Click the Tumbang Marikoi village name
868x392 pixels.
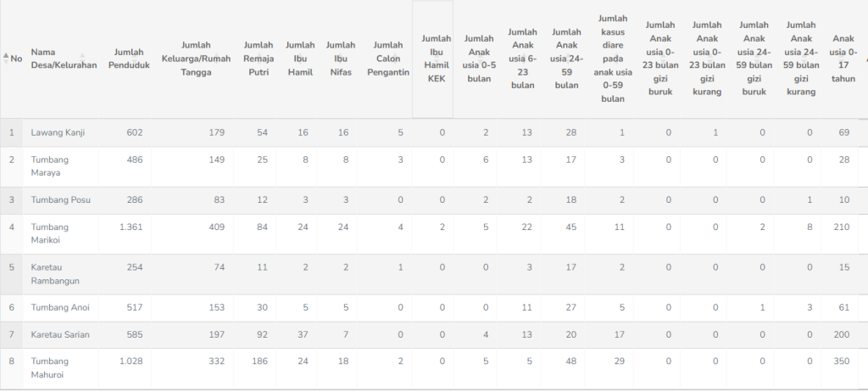(50, 233)
